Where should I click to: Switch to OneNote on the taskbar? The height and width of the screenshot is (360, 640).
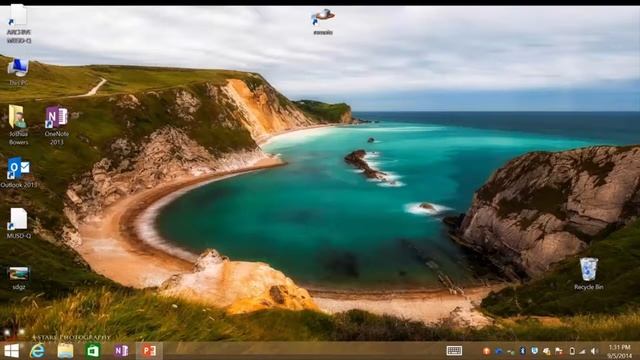pyautogui.click(x=121, y=351)
